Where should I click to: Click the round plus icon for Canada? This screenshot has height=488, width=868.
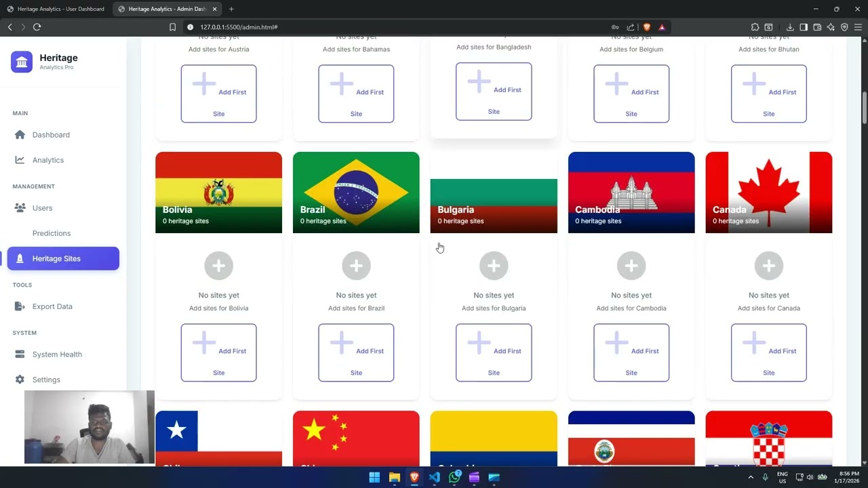click(769, 266)
